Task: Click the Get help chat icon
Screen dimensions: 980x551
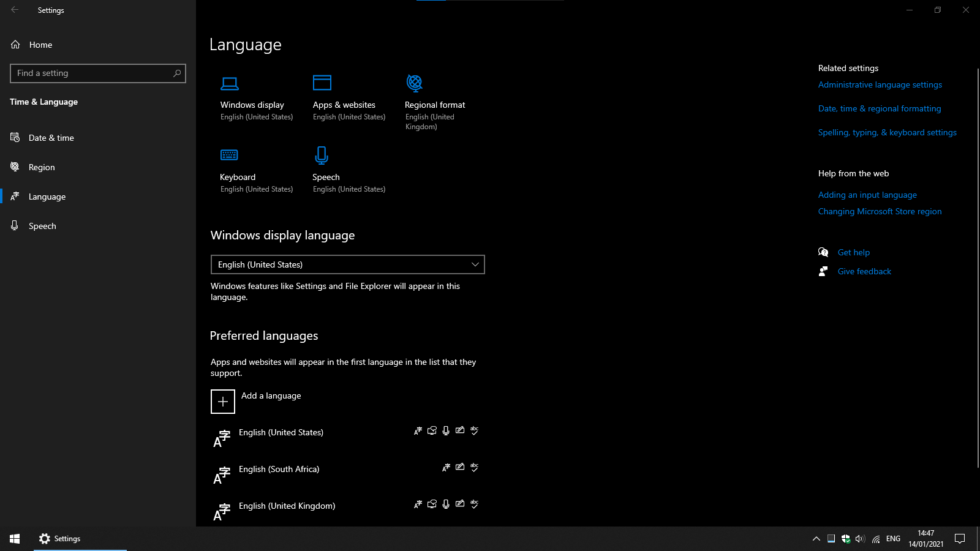Action: (823, 252)
